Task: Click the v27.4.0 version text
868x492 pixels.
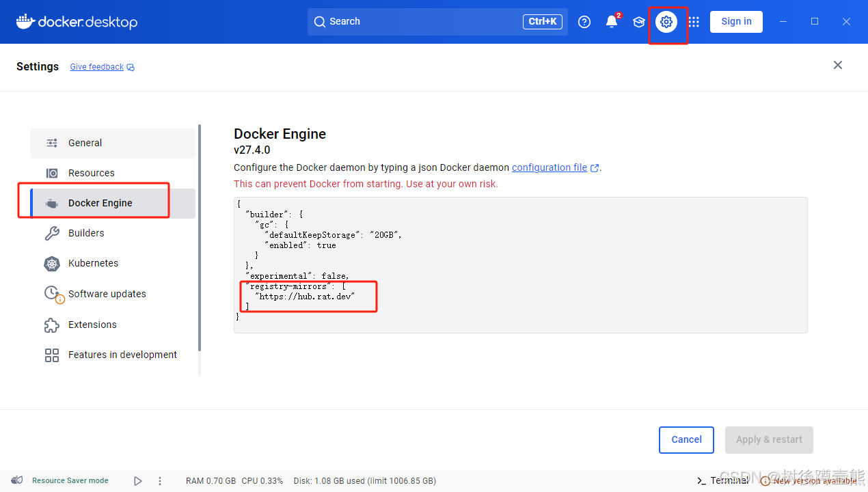Action: [252, 150]
